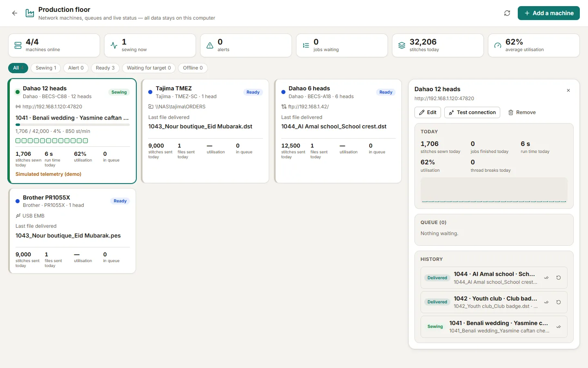Filter machines by Alert 0
Viewport: 588px width, 368px height.
click(76, 68)
